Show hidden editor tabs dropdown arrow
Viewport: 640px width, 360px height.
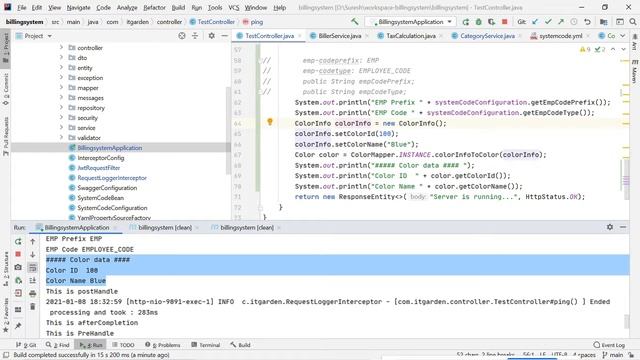click(x=622, y=36)
